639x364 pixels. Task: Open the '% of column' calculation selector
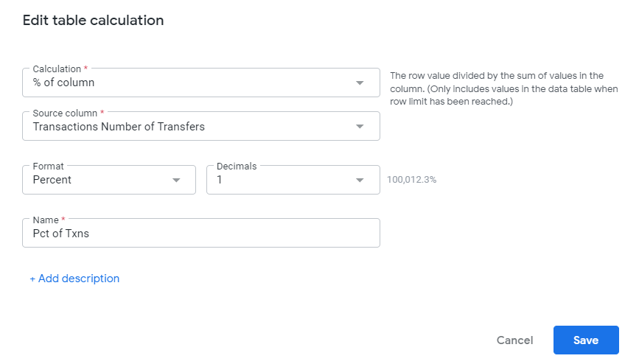(201, 83)
